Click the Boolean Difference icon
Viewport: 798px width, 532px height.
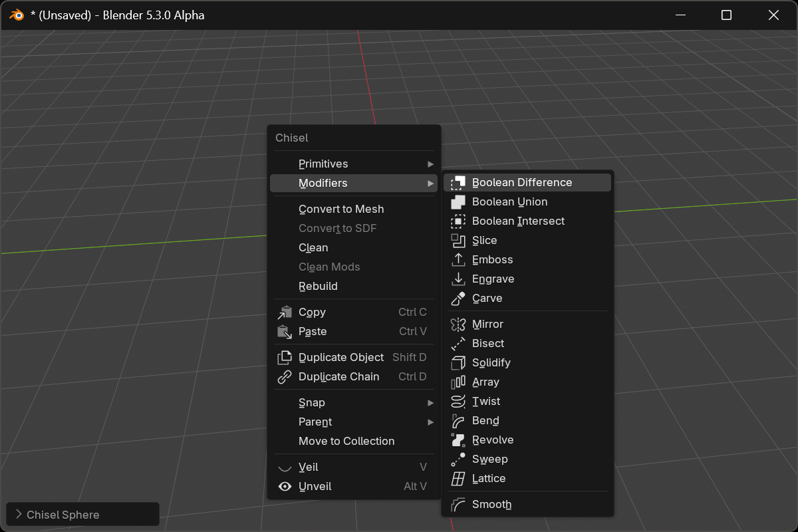[458, 183]
